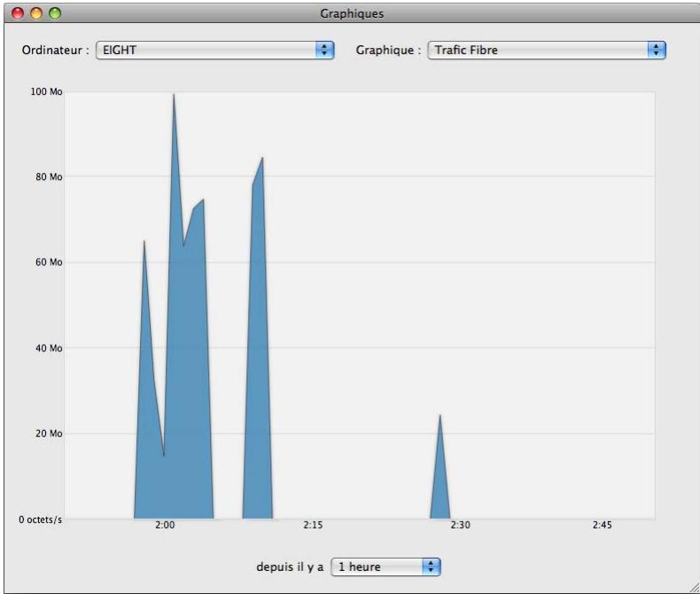Close the Graphiques window with red button
The height and width of the screenshot is (594, 700).
pyautogui.click(x=18, y=13)
